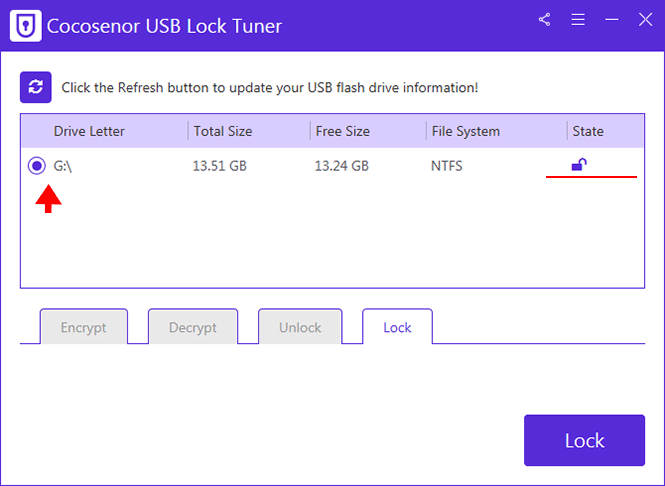Click the NTFS file system cell
Viewport: 665px width, 486px height.
pyautogui.click(x=447, y=166)
